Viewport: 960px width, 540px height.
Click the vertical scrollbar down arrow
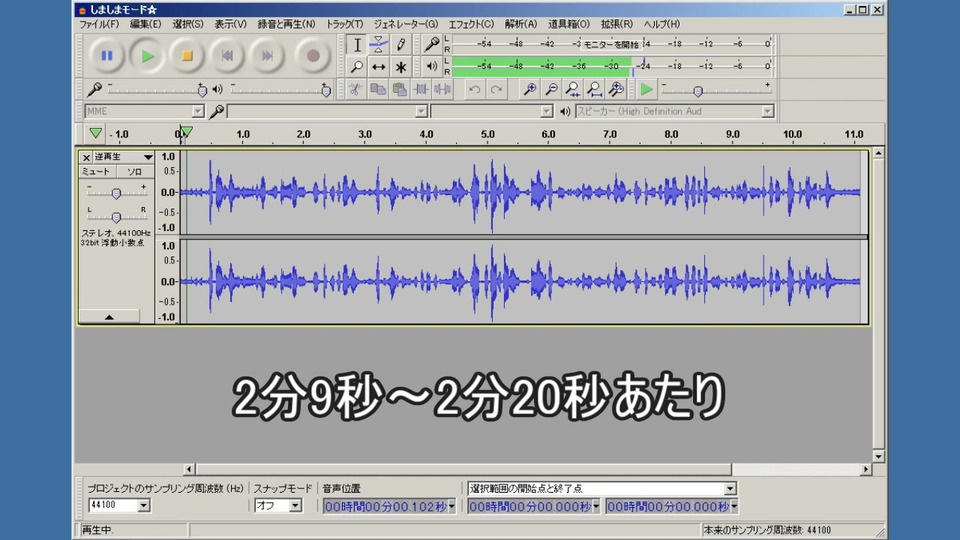[879, 457]
